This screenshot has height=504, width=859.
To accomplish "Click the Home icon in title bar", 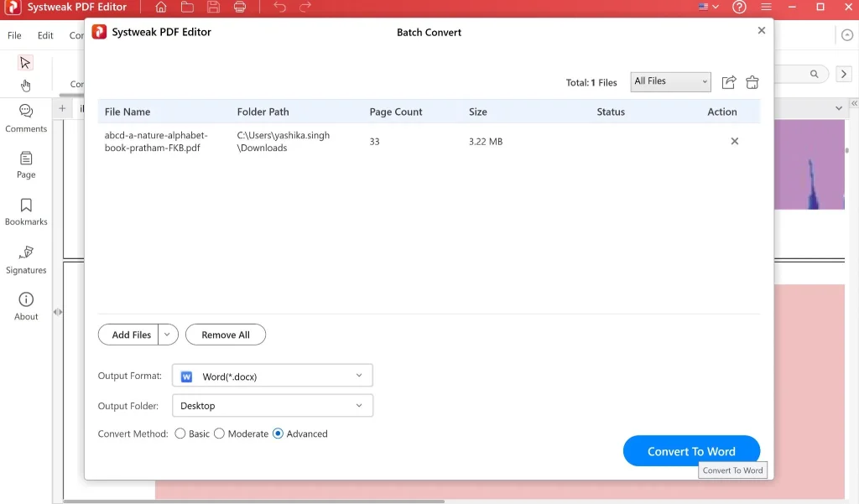I will [x=160, y=7].
